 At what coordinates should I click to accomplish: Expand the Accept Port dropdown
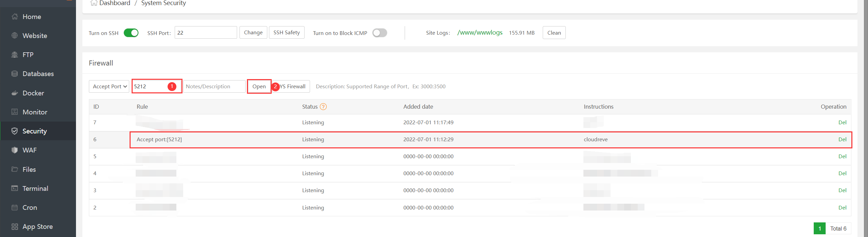(109, 87)
